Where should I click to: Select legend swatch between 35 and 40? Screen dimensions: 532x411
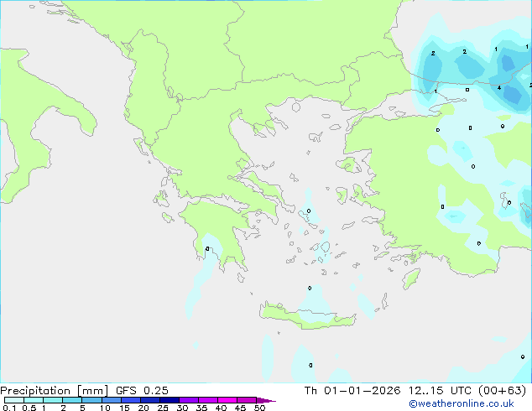tap(208, 400)
